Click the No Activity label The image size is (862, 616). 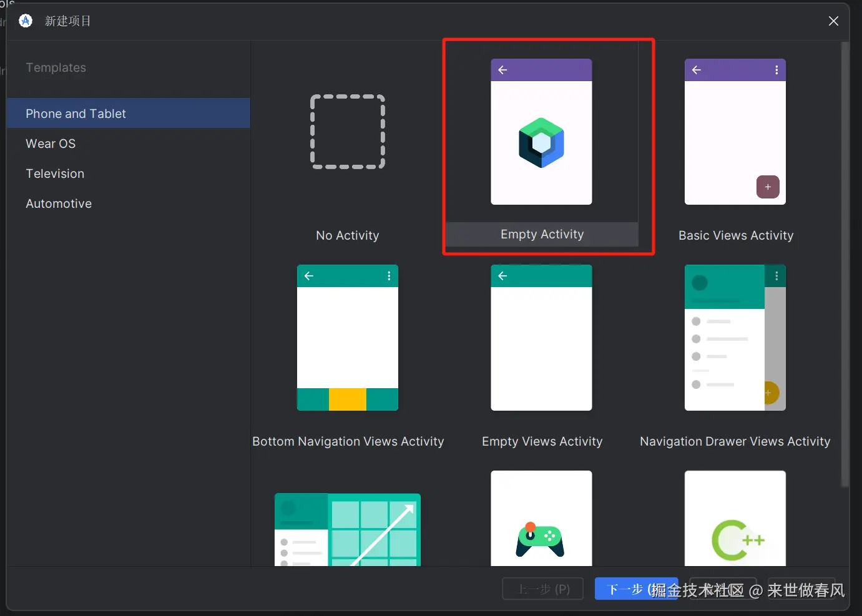click(x=348, y=235)
